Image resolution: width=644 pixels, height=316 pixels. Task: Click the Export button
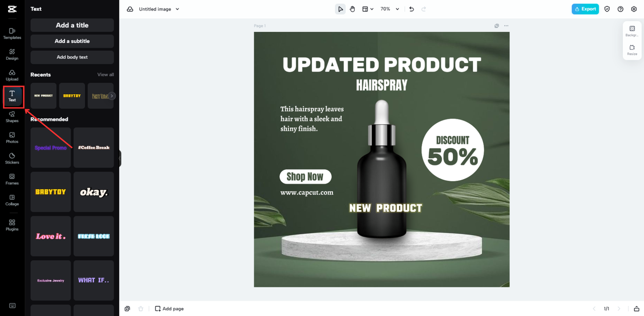585,9
